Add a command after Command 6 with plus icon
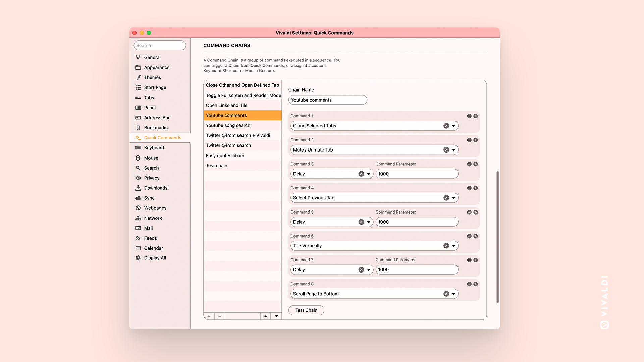 pyautogui.click(x=476, y=236)
